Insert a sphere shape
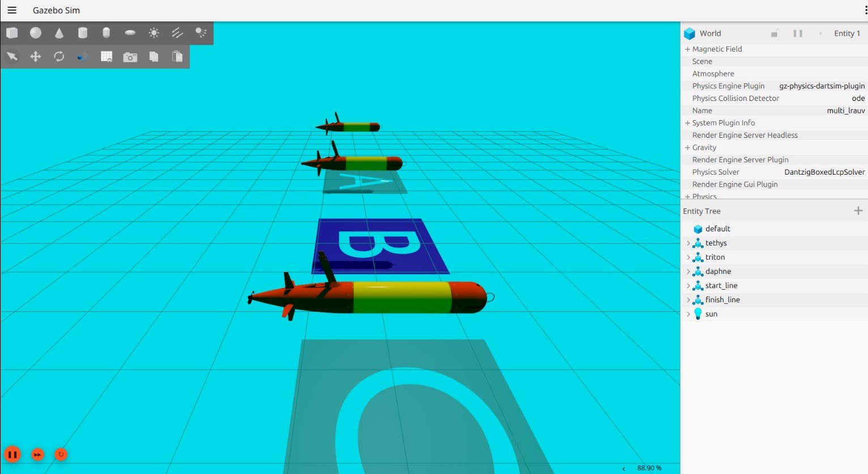868x474 pixels. [x=36, y=33]
